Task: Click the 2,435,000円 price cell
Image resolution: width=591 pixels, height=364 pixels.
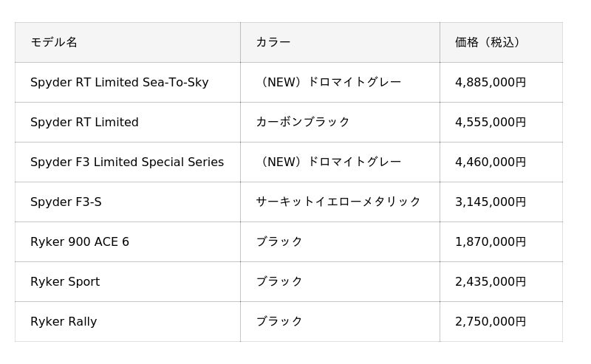Action: [x=501, y=282]
